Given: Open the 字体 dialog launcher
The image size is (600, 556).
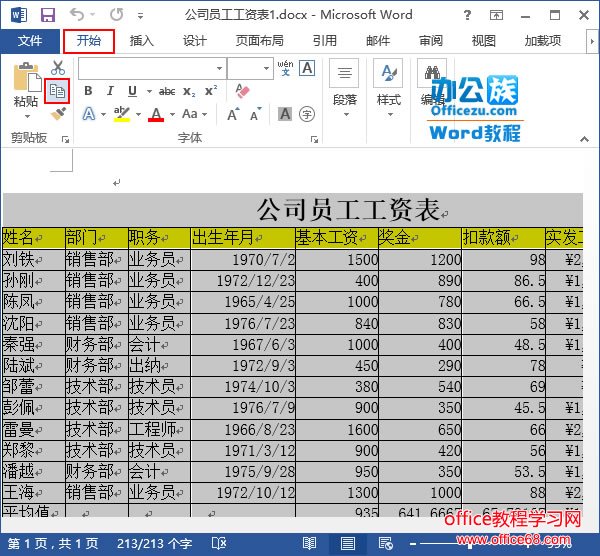Looking at the screenshot, I should [x=315, y=140].
